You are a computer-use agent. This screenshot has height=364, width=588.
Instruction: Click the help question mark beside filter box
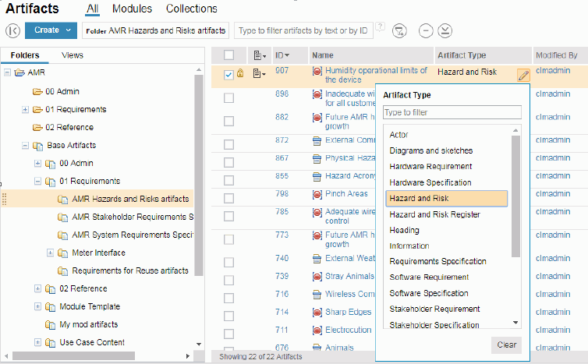click(380, 27)
